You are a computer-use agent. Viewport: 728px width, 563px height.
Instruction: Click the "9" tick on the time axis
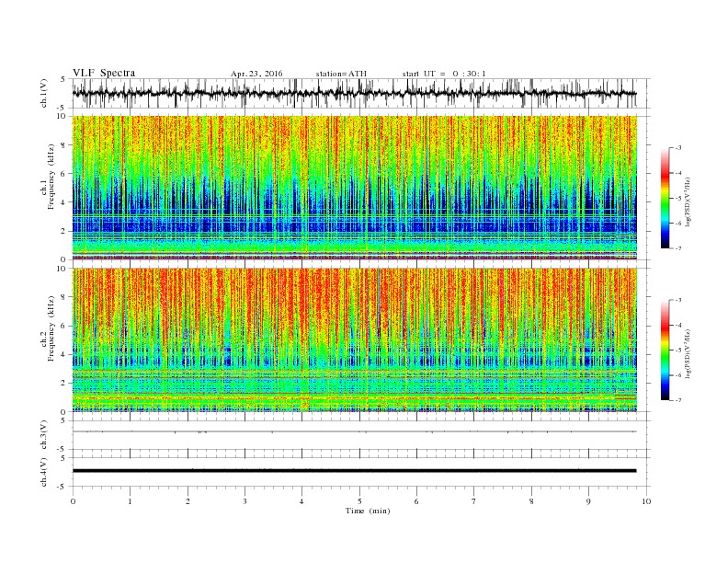(x=588, y=501)
